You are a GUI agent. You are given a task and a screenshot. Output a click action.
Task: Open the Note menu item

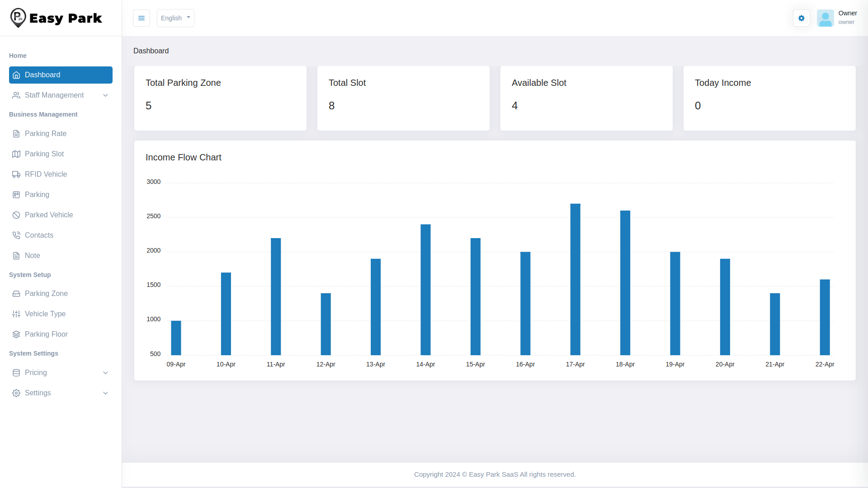tap(33, 256)
